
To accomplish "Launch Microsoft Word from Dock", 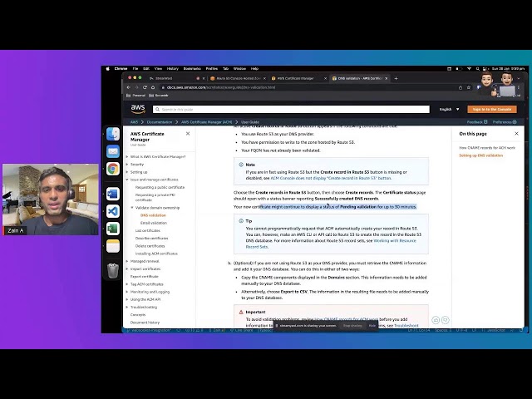I will (113, 194).
